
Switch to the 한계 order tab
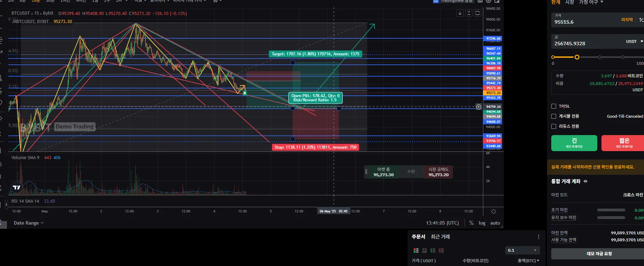point(556,2)
